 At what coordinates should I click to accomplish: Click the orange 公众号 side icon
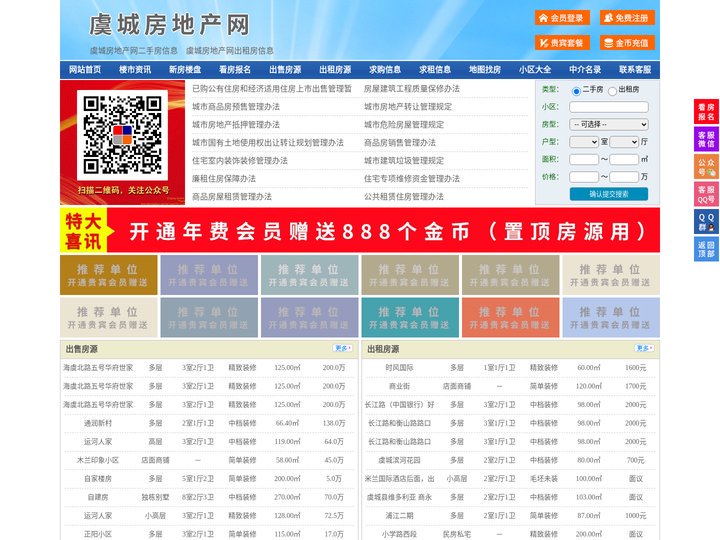pyautogui.click(x=706, y=167)
